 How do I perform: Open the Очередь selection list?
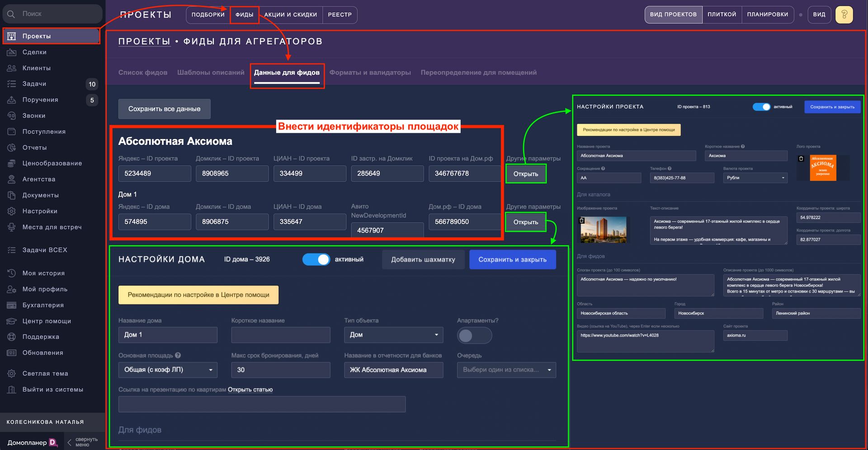coord(506,370)
